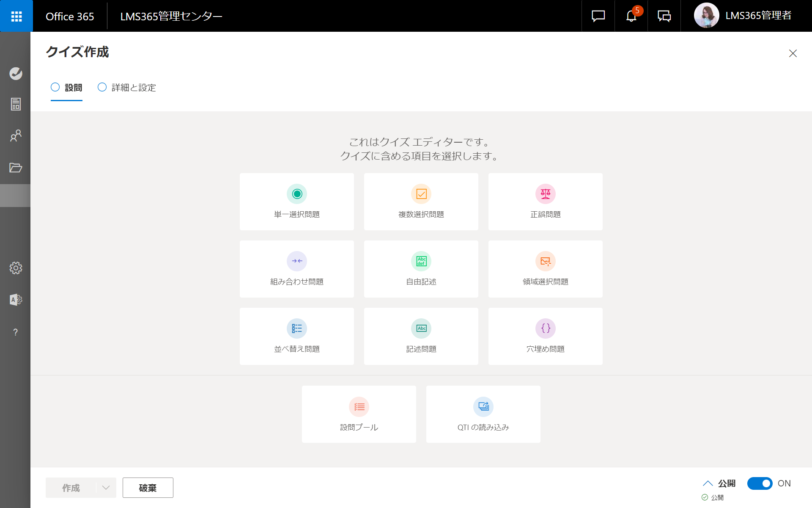The image size is (812, 508).
Task: Click the Office 365 link
Action: pos(70,16)
